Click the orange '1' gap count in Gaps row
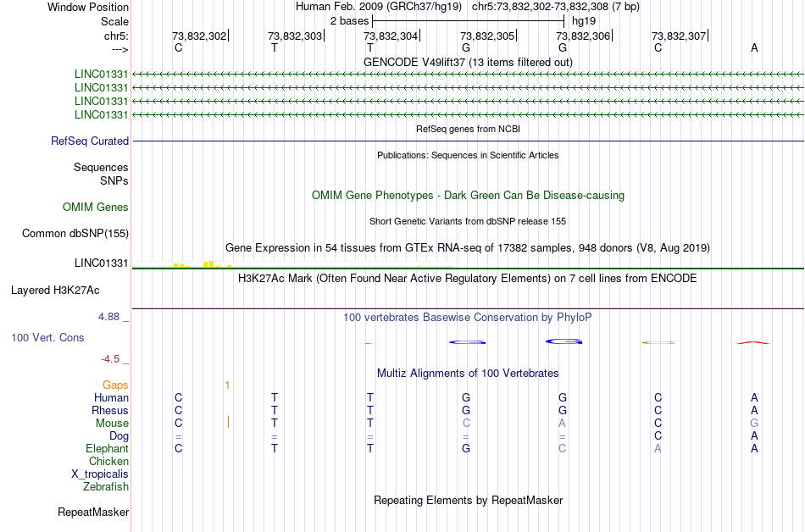This screenshot has height=532, width=805. (x=227, y=385)
